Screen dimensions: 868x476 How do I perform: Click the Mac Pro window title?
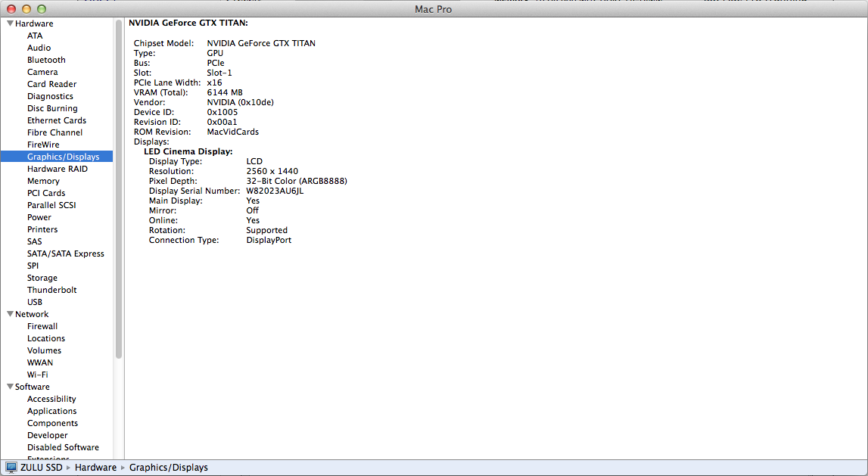[434, 9]
